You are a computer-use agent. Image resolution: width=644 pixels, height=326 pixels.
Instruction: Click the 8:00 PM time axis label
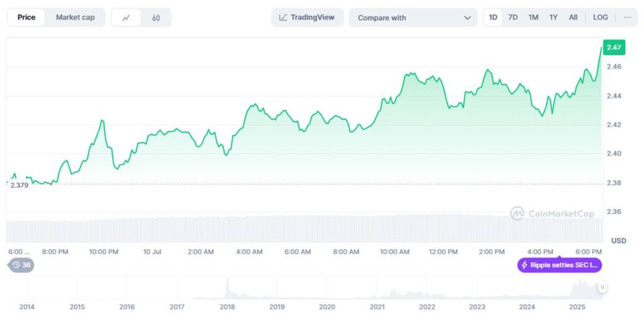point(55,252)
